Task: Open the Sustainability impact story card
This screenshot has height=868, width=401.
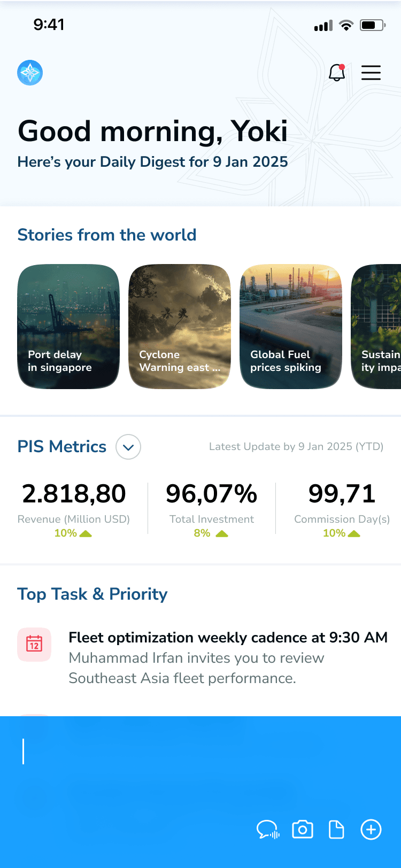Action: pos(376,327)
